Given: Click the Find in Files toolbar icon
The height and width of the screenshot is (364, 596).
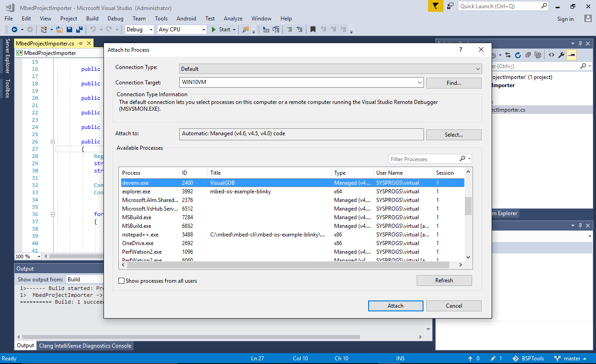Looking at the screenshot, I should [246, 30].
